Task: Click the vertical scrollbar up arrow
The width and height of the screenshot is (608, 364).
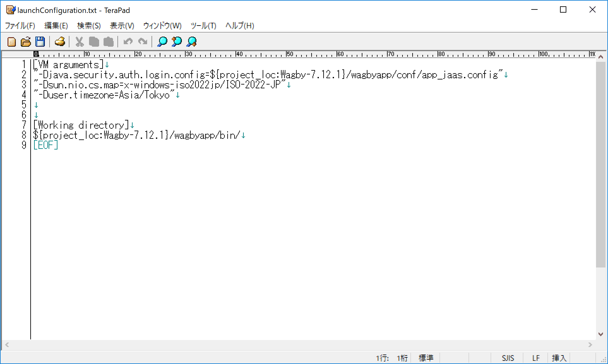Action: (601, 57)
